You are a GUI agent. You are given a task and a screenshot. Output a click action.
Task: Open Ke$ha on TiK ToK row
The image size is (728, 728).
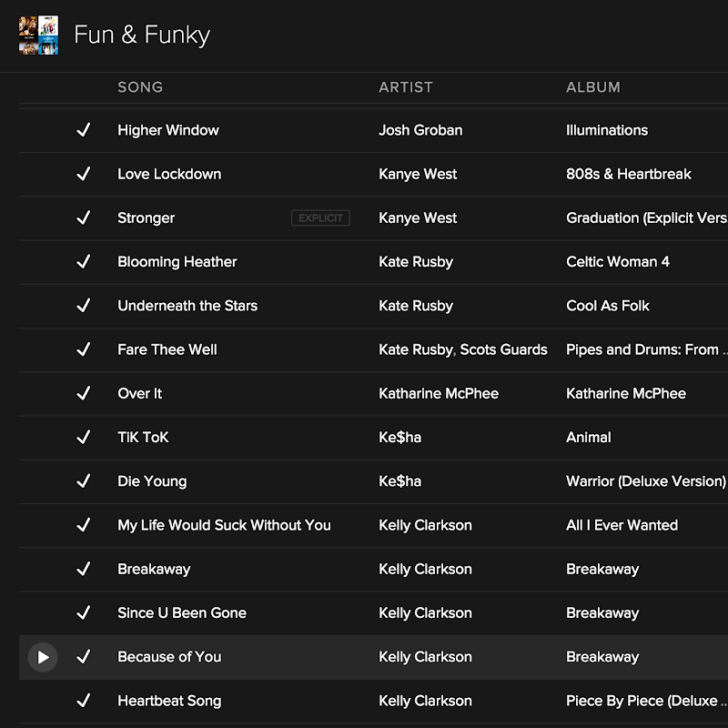(400, 437)
